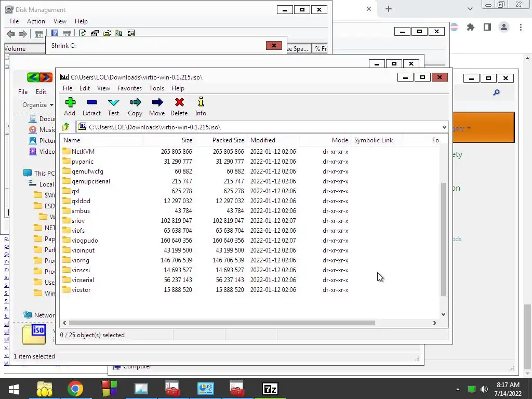Click Disk Management forward arrow icon
Image resolution: width=532 pixels, height=399 pixels.
coord(23,34)
